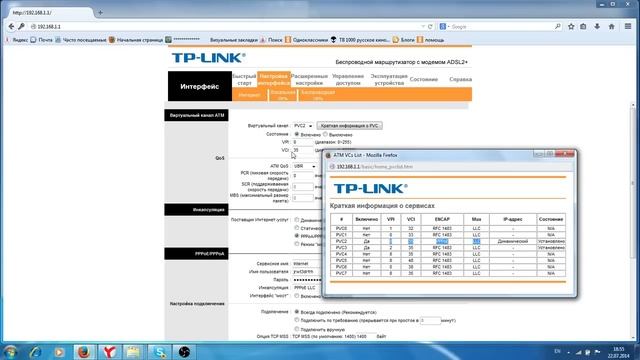Switch to Firefox on the taskbar
640x360 pixels.
84,352
